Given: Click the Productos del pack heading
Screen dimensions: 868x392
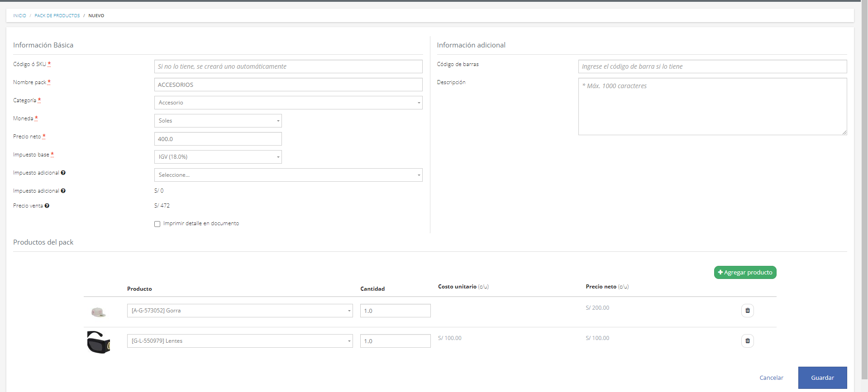Looking at the screenshot, I should pyautogui.click(x=43, y=242).
